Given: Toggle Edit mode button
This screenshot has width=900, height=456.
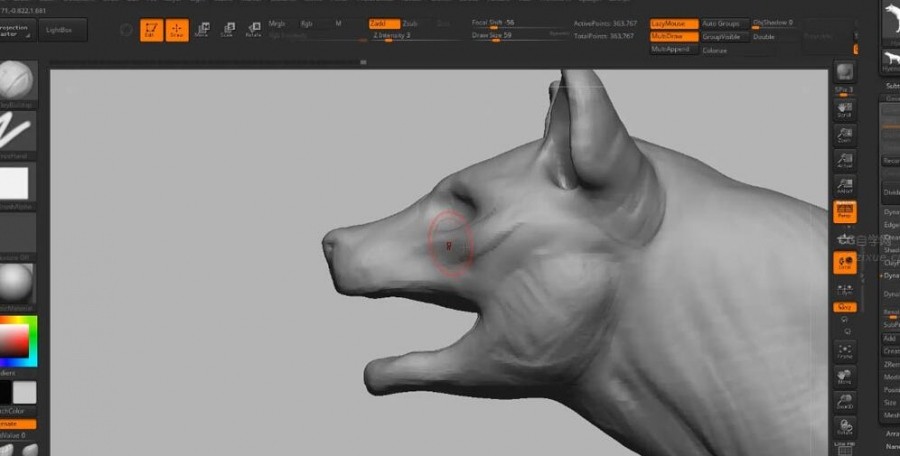Looking at the screenshot, I should [x=152, y=30].
